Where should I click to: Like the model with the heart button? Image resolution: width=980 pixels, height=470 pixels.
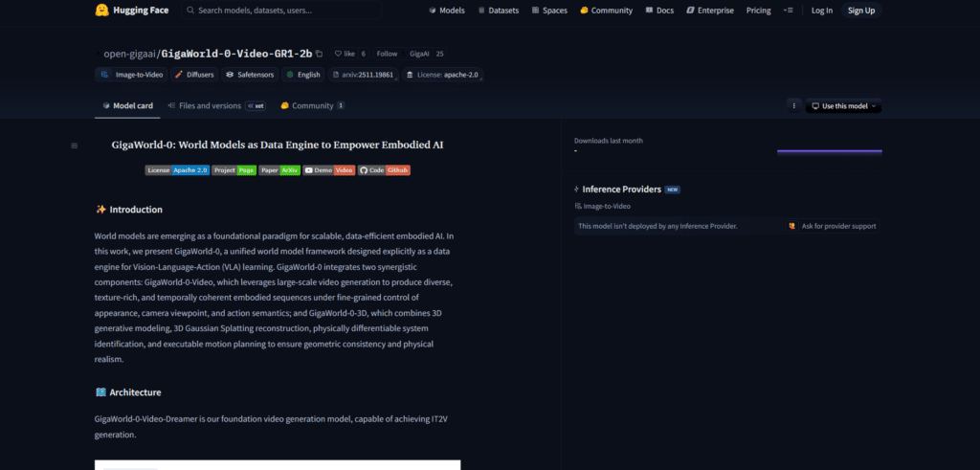344,54
